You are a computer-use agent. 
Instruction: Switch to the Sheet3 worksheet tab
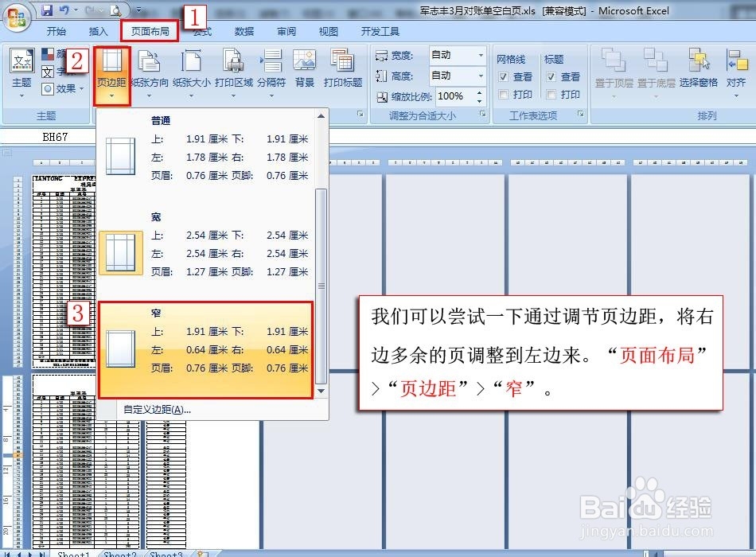coord(166,554)
